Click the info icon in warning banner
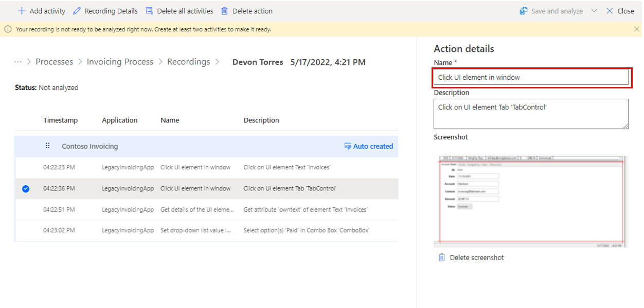This screenshot has width=644, height=308. point(8,29)
